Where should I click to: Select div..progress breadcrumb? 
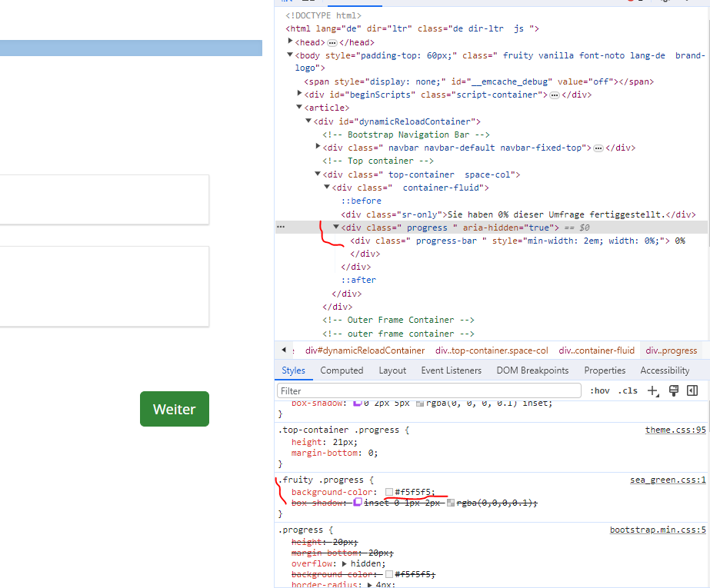click(x=672, y=350)
